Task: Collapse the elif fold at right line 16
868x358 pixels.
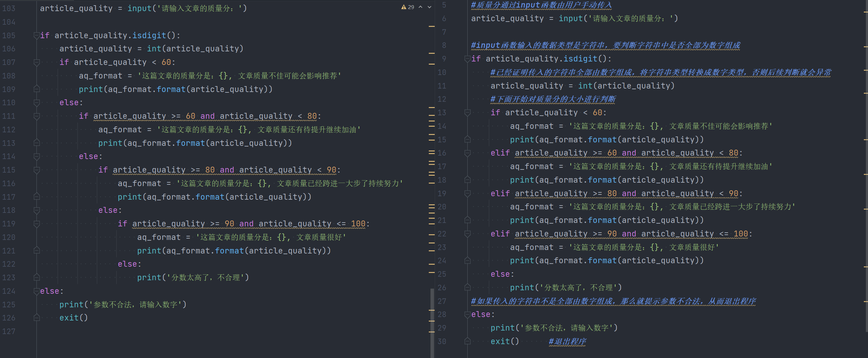Action: tap(467, 153)
